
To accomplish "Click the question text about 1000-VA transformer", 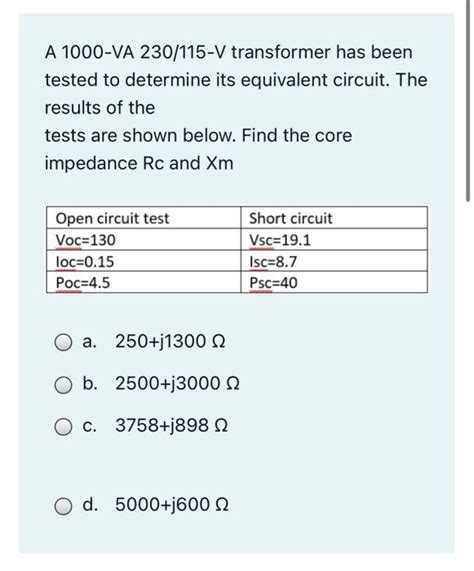I will (236, 108).
